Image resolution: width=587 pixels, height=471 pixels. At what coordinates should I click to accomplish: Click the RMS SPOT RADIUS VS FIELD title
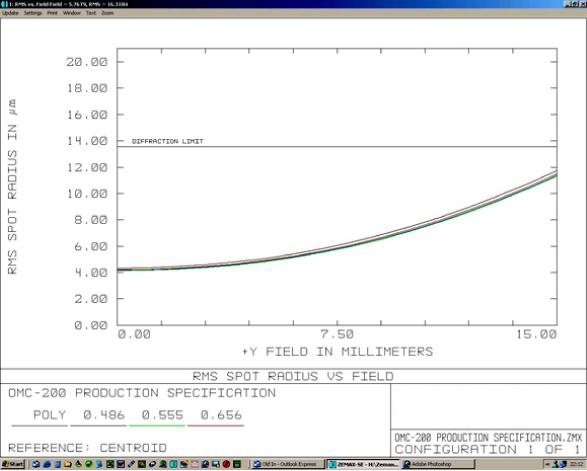pos(293,376)
